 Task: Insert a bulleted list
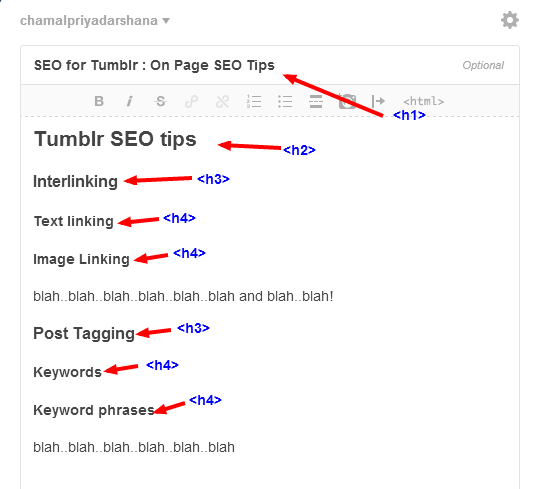click(285, 101)
